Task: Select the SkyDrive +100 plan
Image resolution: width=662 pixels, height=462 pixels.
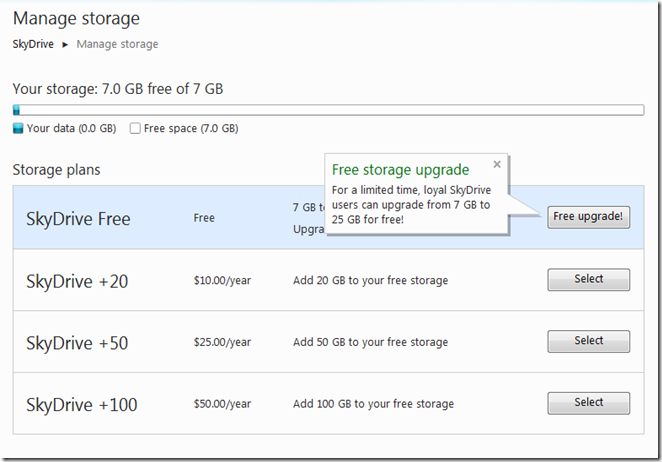Action: pyautogui.click(x=589, y=403)
